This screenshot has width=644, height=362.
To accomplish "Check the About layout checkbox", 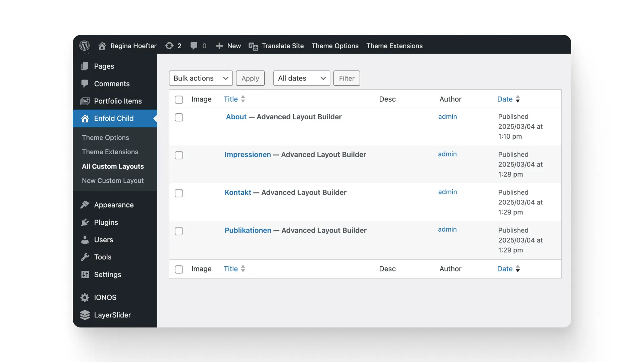I will pos(179,117).
